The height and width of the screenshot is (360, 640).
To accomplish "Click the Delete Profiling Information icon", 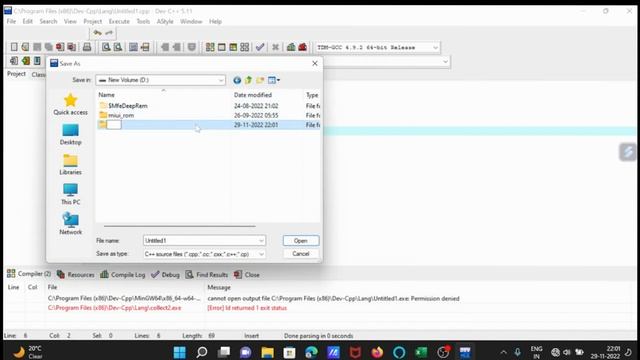I will 302,47.
